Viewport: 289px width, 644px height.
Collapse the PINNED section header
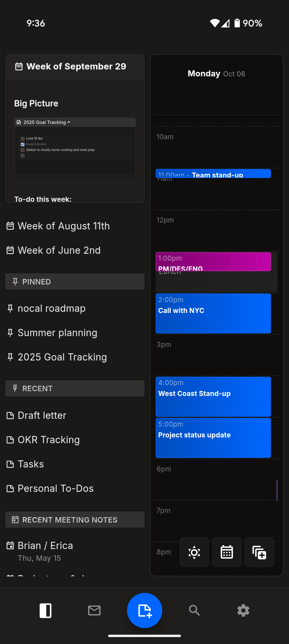(75, 282)
